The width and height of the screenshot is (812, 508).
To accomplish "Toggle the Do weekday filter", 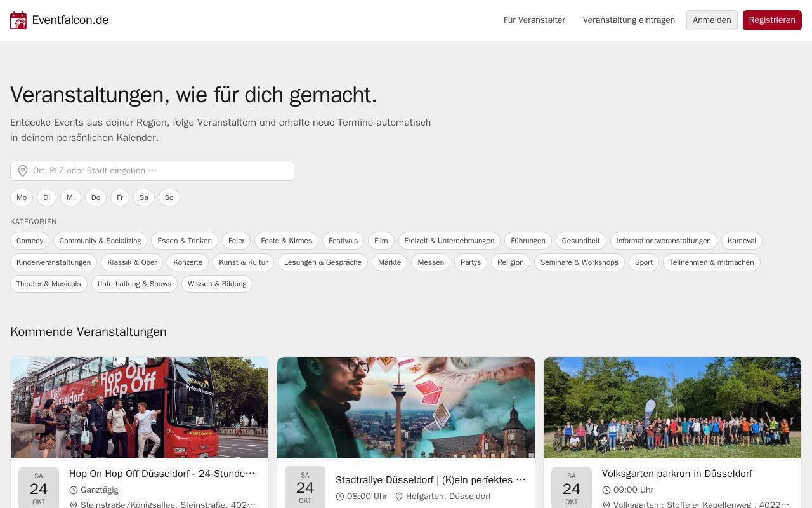I will (x=96, y=197).
